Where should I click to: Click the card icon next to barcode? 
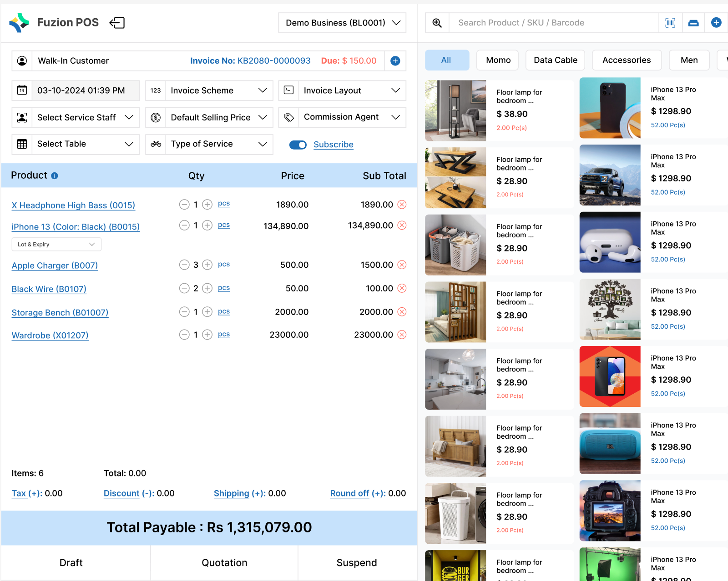[693, 23]
